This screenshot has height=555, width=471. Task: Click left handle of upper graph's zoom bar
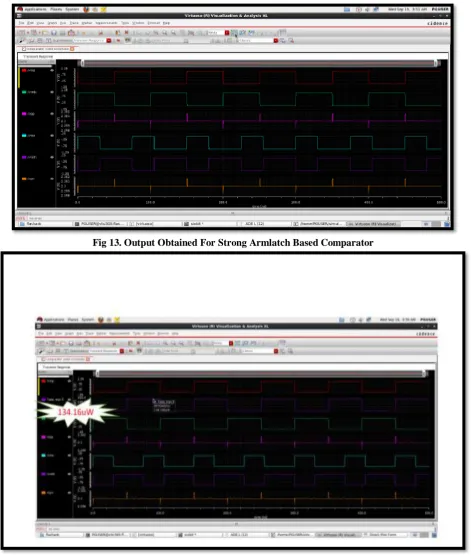click(82, 63)
